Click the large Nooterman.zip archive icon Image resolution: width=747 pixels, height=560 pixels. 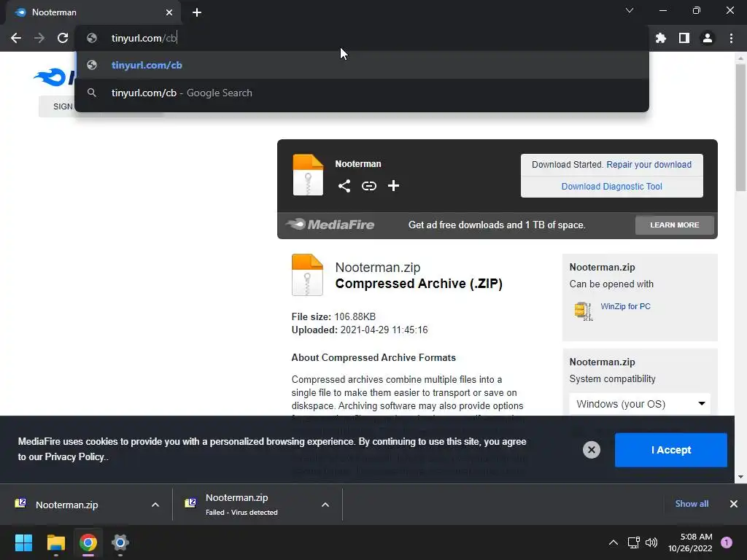(307, 275)
